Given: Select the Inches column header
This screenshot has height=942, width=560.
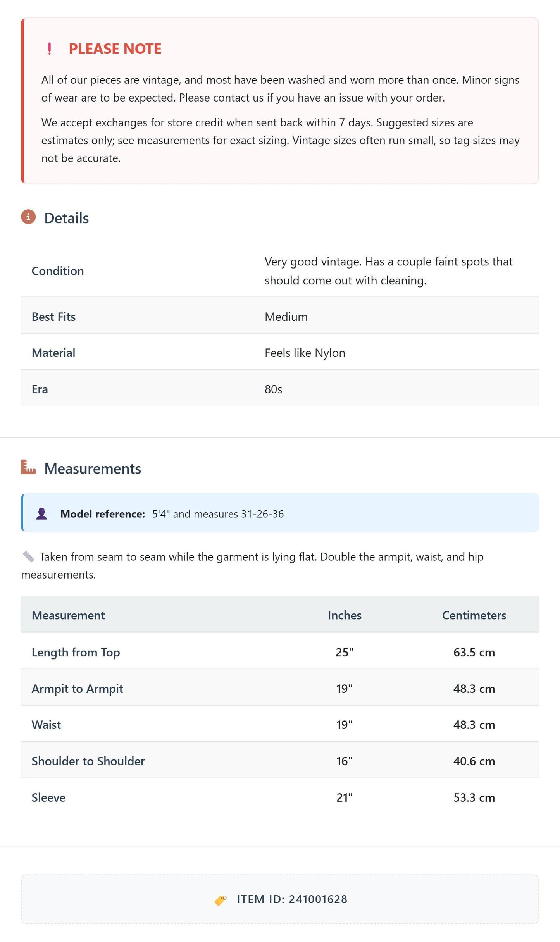Looking at the screenshot, I should coord(345,615).
